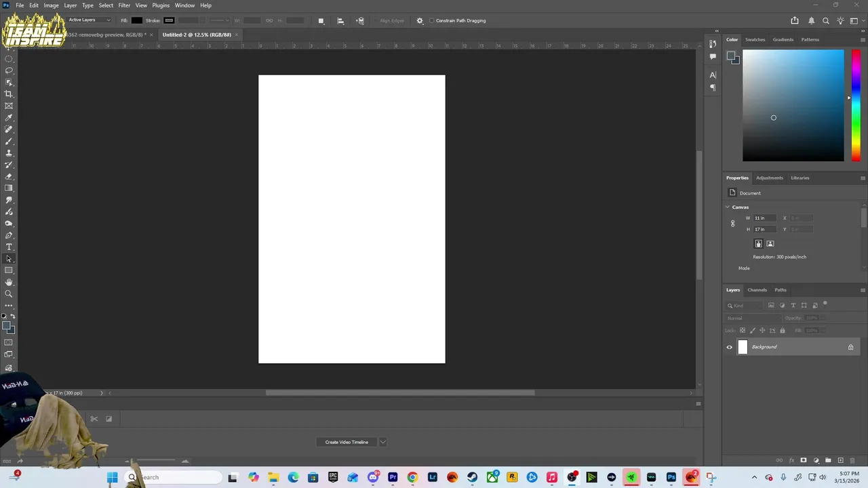Viewport: 868px width, 488px height.
Task: Open the Layers panel options menu
Action: [863, 290]
